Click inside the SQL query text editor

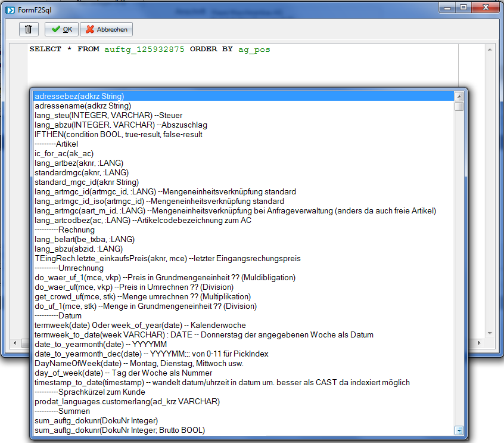(238, 66)
